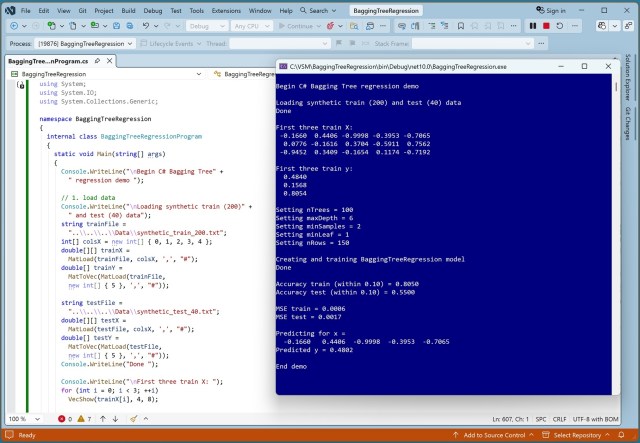Image resolution: width=640 pixels, height=443 pixels.
Task: Open the Build menu
Action: pos(128,11)
